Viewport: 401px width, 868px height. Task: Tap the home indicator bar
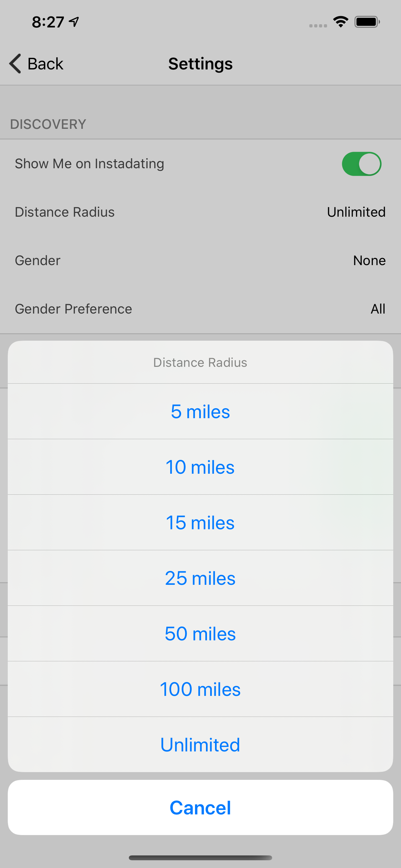point(200,858)
